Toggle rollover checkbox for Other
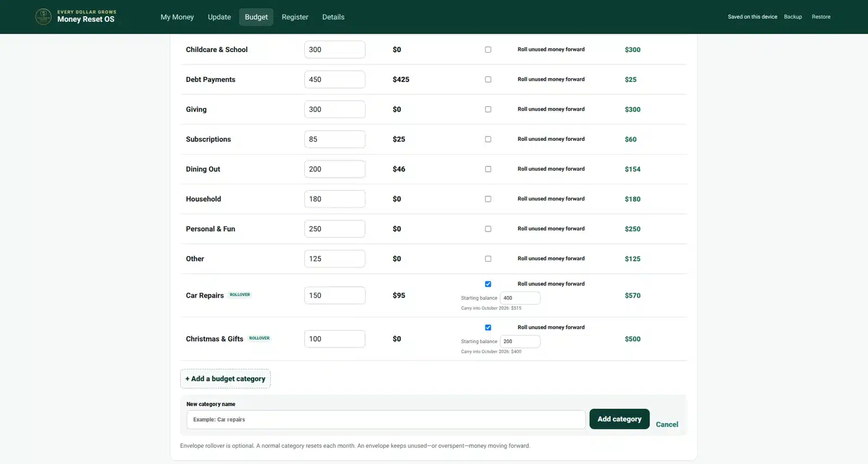868x464 pixels. (x=488, y=259)
